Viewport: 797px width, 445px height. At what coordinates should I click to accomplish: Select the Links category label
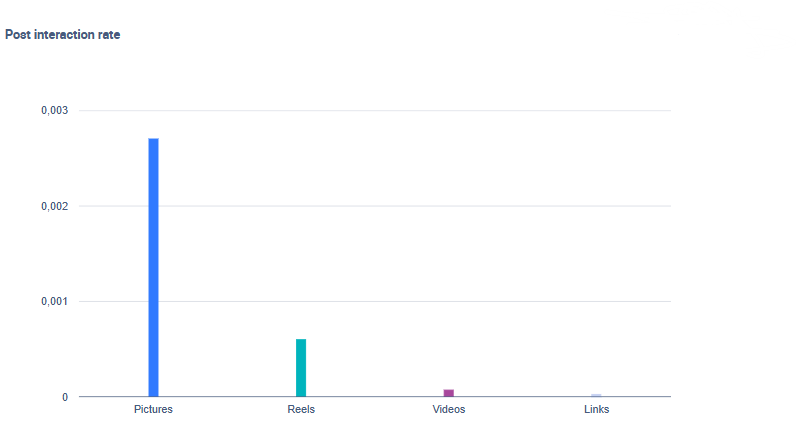tap(596, 410)
